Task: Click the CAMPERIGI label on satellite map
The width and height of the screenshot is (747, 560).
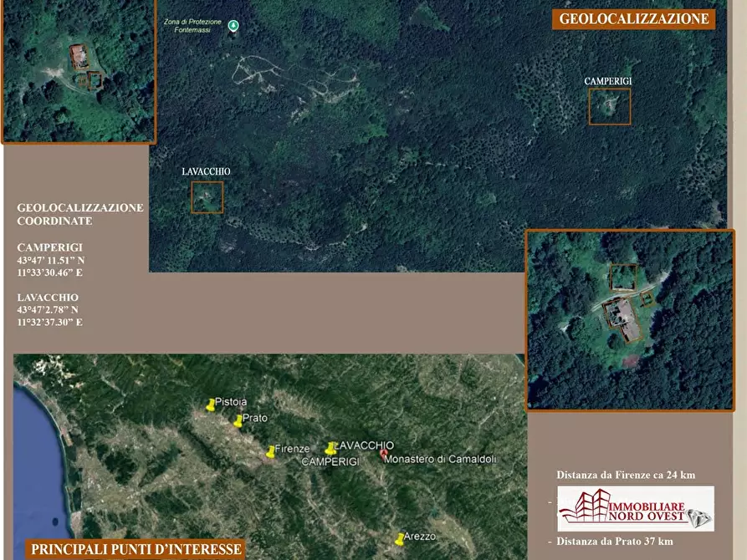Action: (x=608, y=81)
